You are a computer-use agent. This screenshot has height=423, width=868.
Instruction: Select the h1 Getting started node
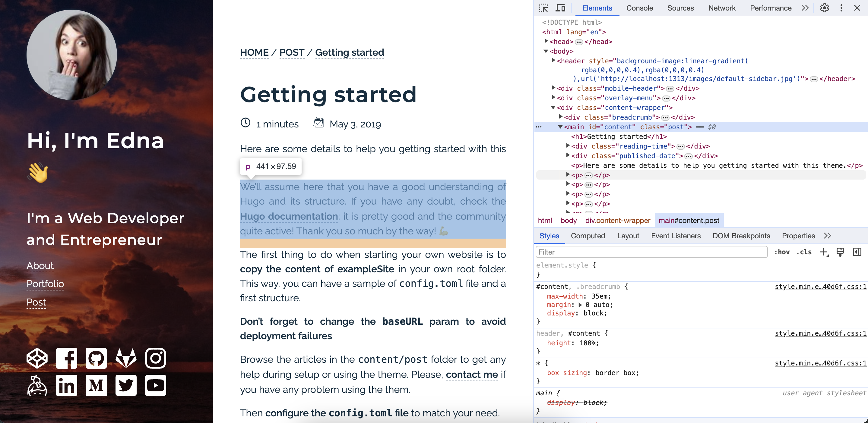619,136
